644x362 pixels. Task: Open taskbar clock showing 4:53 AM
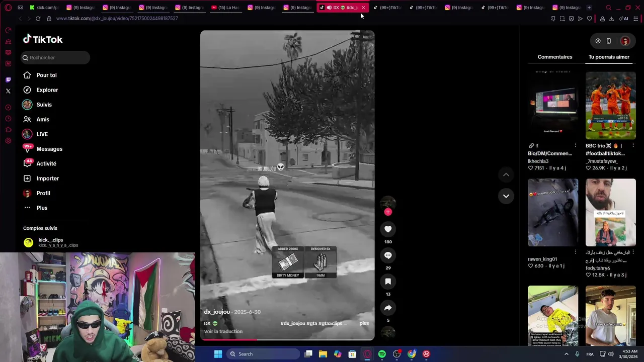click(629, 354)
